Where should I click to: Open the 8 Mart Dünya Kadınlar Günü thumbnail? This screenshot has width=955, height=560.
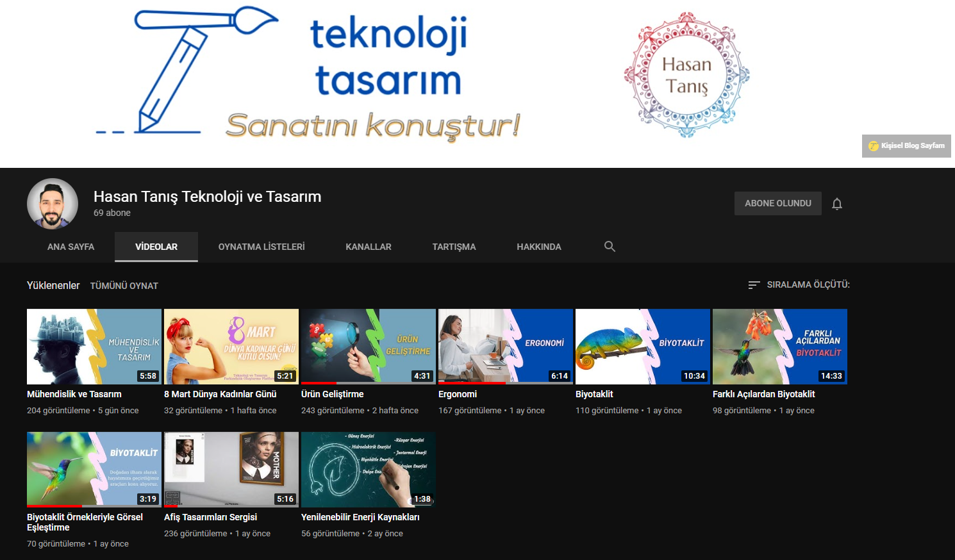(x=231, y=347)
